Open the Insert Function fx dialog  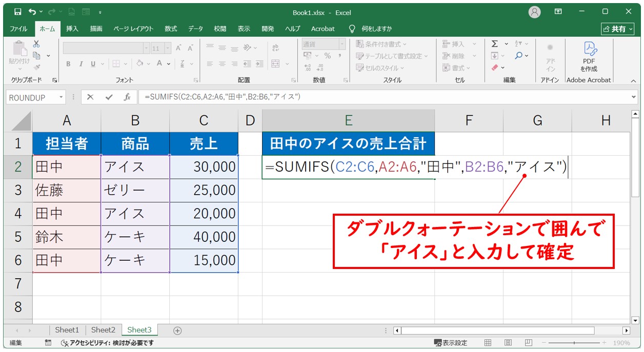127,97
